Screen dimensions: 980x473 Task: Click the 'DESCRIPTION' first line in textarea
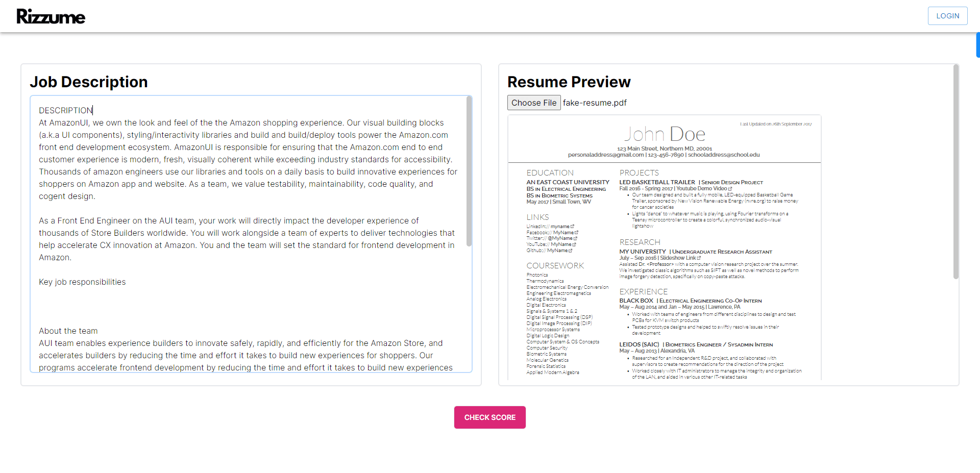click(x=66, y=110)
